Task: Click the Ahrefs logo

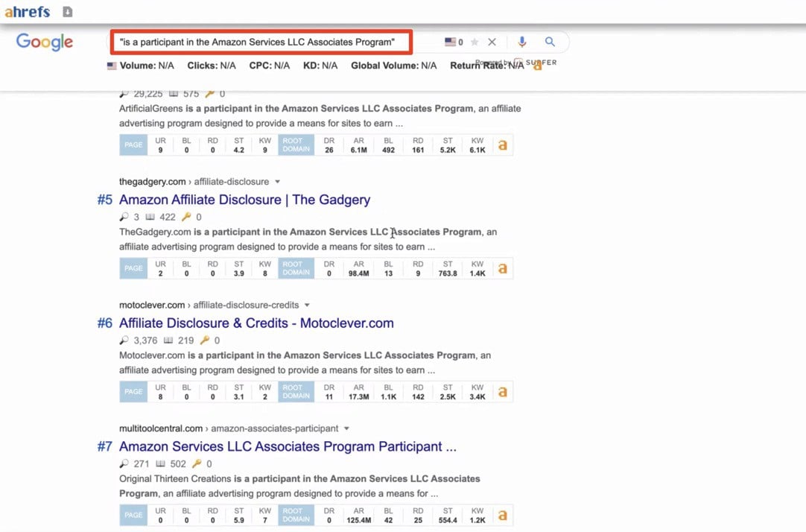Action: [x=26, y=12]
